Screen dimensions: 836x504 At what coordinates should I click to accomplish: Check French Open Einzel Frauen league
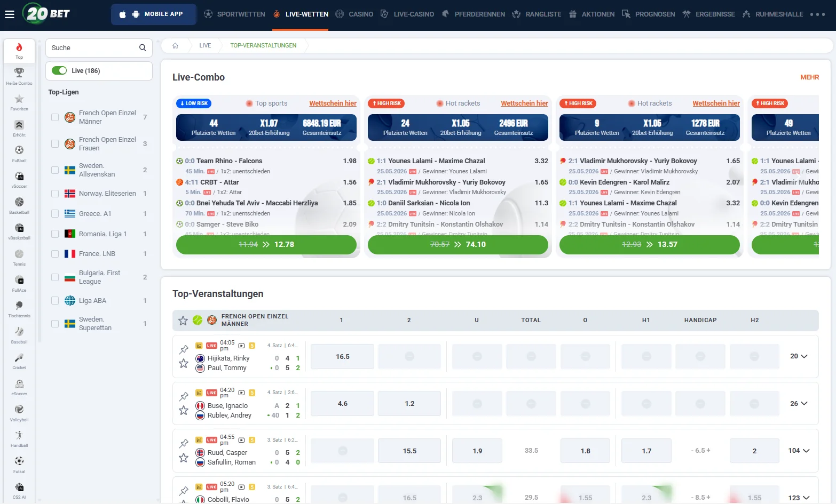pyautogui.click(x=55, y=143)
